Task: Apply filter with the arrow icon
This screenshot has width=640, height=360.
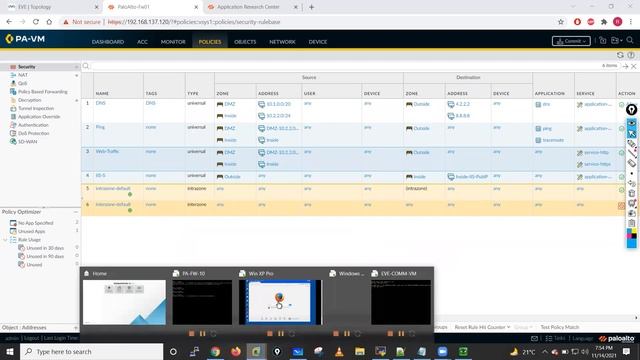Action: click(x=625, y=66)
